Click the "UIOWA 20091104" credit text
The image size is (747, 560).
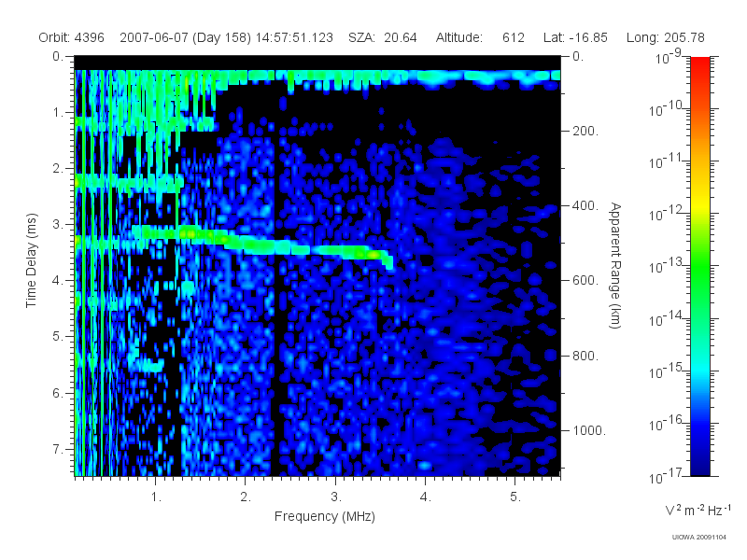tap(698, 538)
